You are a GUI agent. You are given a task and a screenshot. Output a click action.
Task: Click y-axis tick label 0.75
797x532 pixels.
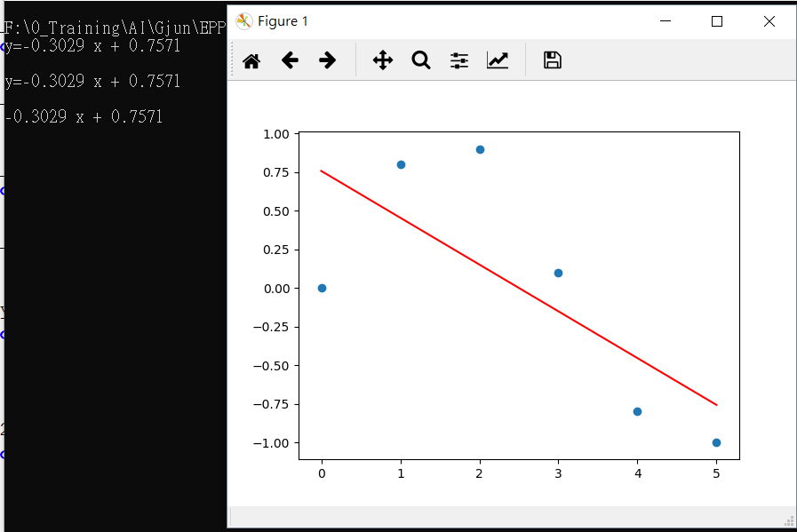276,173
